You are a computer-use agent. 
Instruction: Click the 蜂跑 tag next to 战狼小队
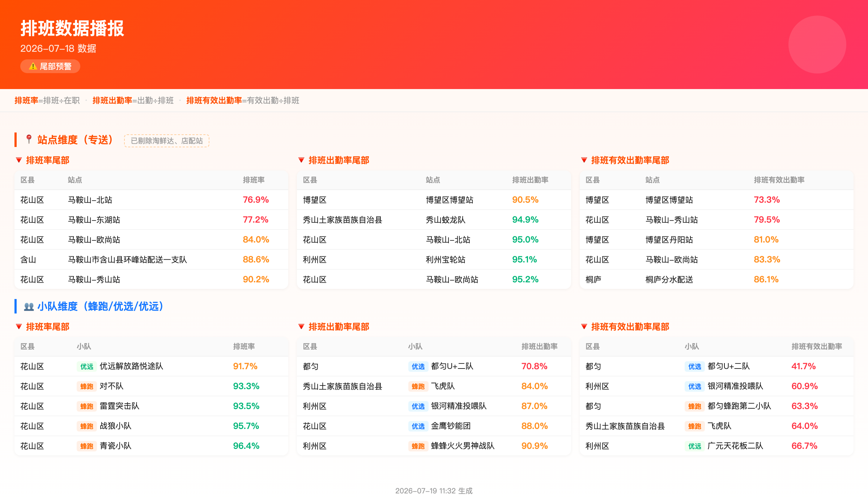coord(87,426)
